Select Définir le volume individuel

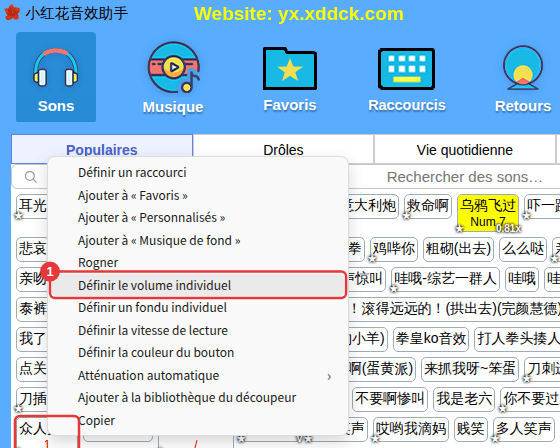(x=198, y=285)
